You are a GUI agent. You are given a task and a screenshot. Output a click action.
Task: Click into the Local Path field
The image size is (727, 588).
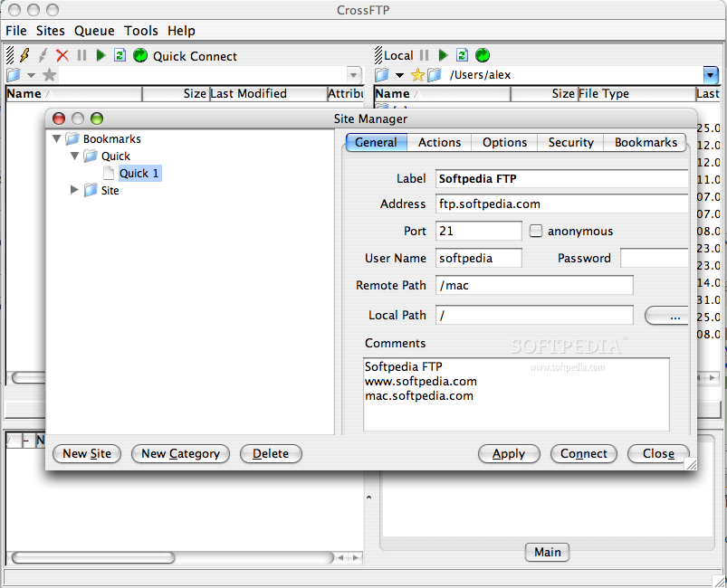tap(534, 315)
